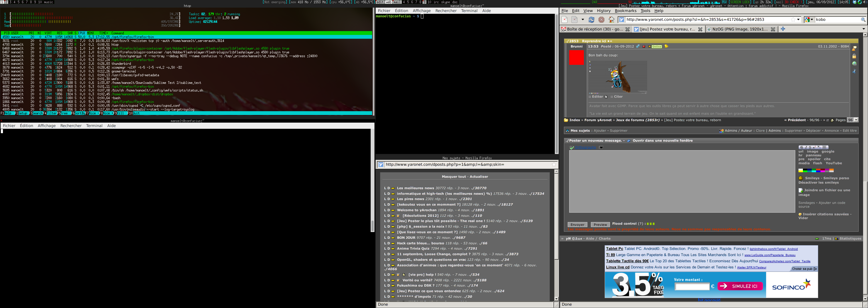Click the yellow smiley face icon
Image resolution: width=868 pixels, height=308 pixels.
pyautogui.click(x=801, y=178)
